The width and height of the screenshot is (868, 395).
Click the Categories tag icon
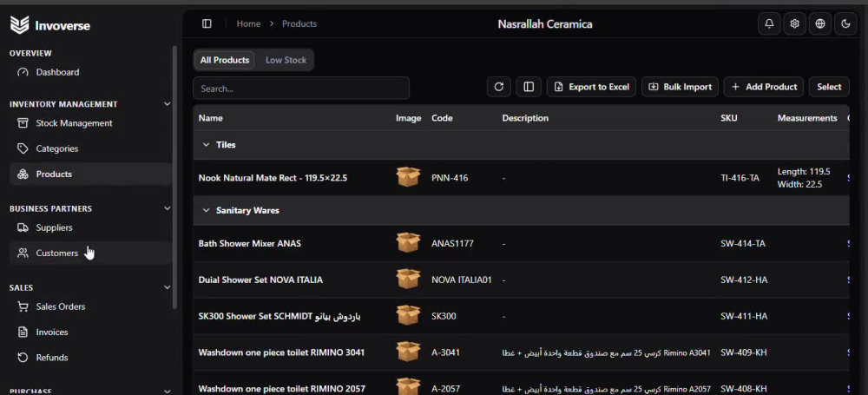23,148
